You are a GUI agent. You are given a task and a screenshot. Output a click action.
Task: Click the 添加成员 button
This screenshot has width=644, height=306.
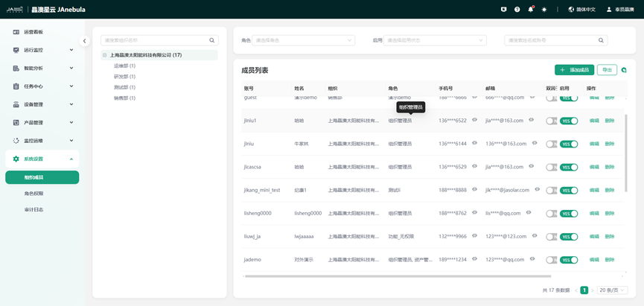574,70
